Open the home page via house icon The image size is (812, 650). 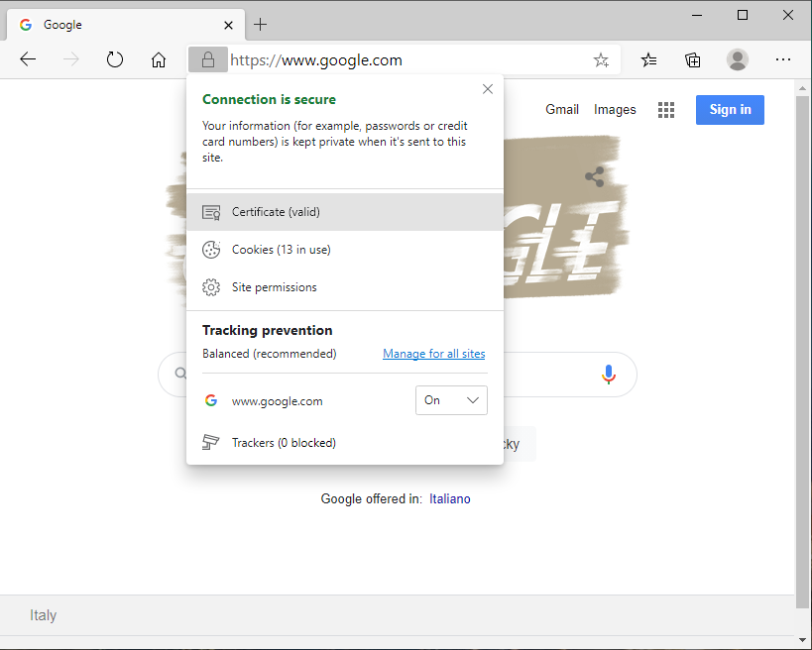159,60
